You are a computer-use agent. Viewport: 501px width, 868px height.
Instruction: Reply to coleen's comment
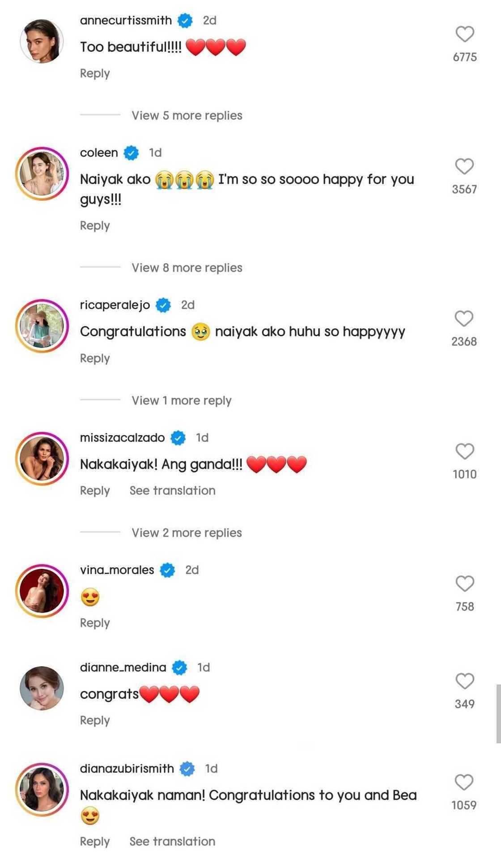point(95,225)
